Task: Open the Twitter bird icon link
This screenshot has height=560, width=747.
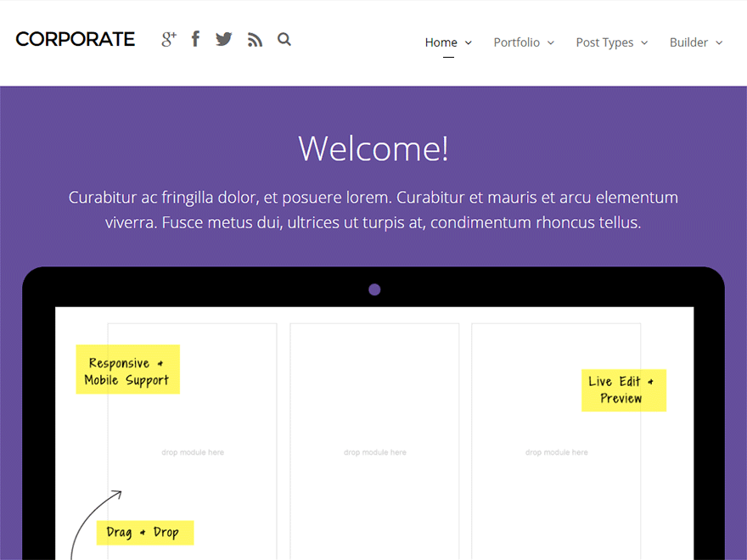Action: [x=223, y=39]
